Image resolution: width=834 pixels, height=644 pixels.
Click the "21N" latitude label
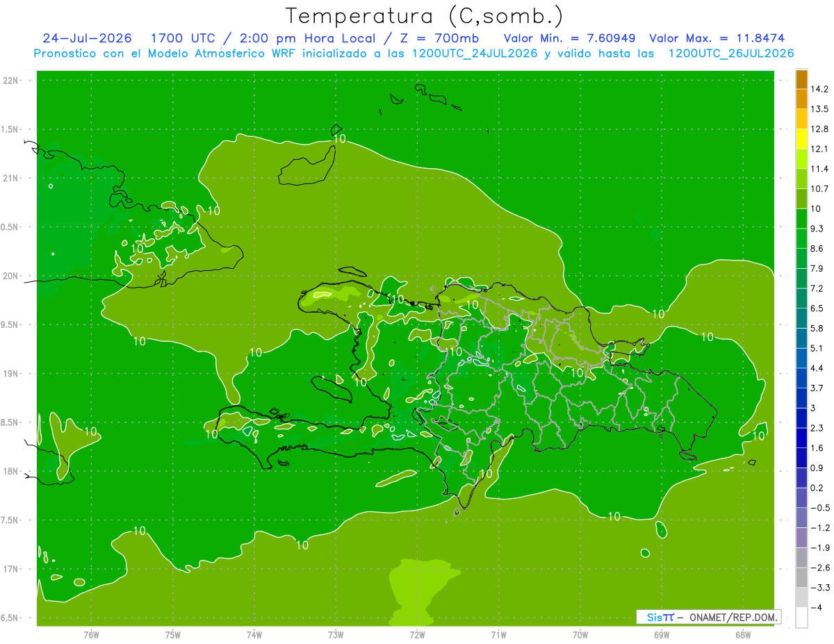click(12, 178)
